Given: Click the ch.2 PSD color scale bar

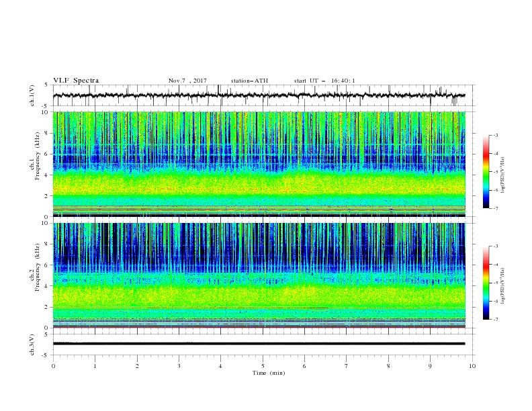Looking at the screenshot, I should point(486,283).
